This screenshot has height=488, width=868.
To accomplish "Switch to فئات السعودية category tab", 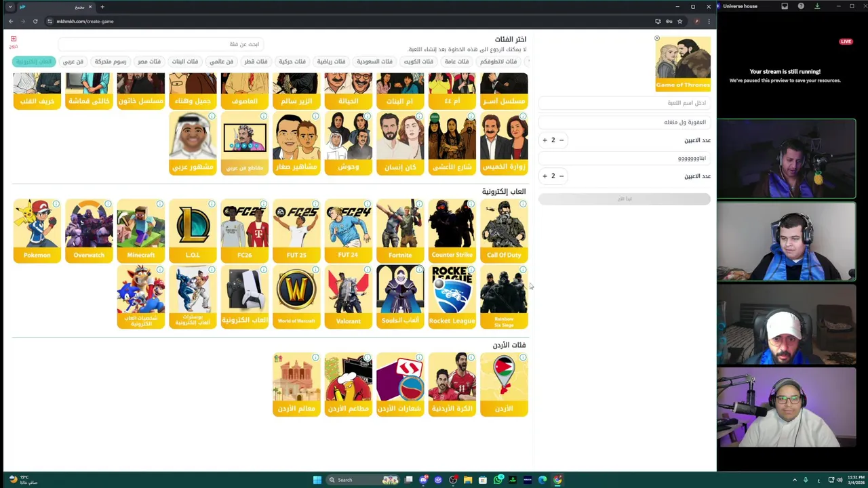I will [x=374, y=62].
